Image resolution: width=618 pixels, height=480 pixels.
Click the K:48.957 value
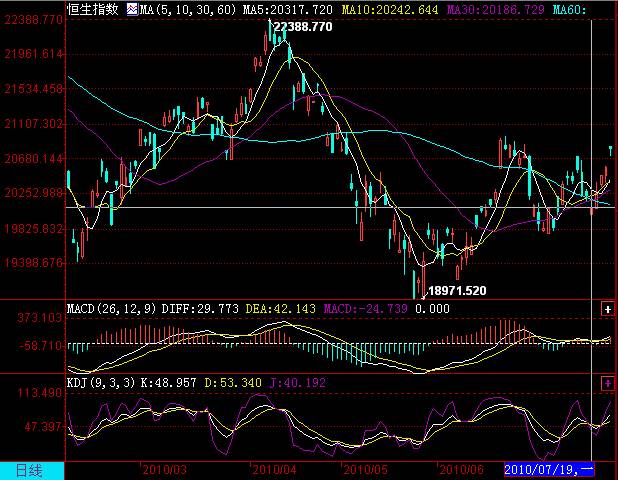point(168,383)
